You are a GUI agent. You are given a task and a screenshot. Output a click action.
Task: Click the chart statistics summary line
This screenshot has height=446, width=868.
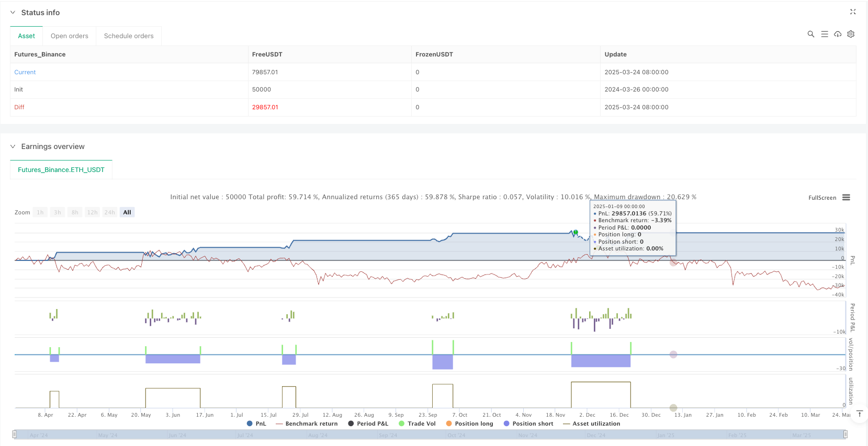433,197
